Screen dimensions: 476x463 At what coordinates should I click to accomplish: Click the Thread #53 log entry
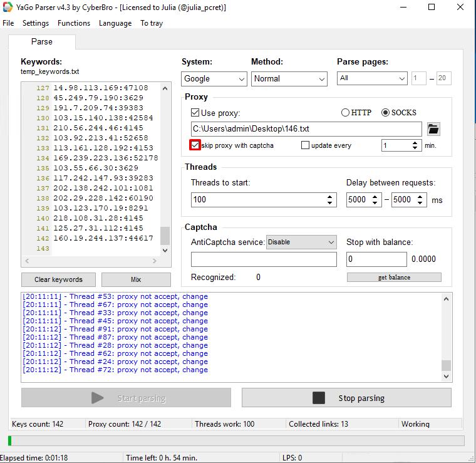coord(115,296)
